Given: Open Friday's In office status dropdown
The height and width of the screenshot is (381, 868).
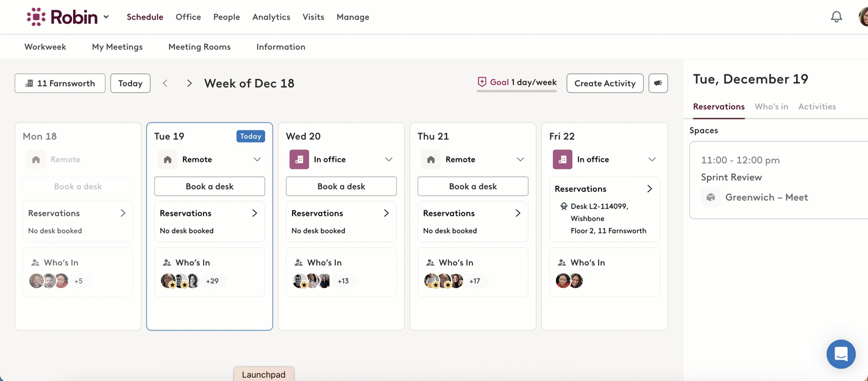Looking at the screenshot, I should pyautogui.click(x=652, y=160).
